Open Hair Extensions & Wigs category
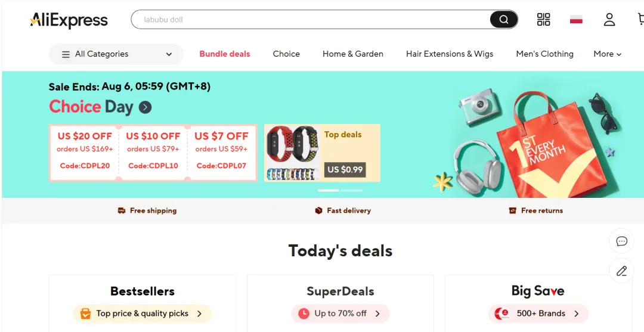Viewport: 644px width, 332px height. coord(450,54)
